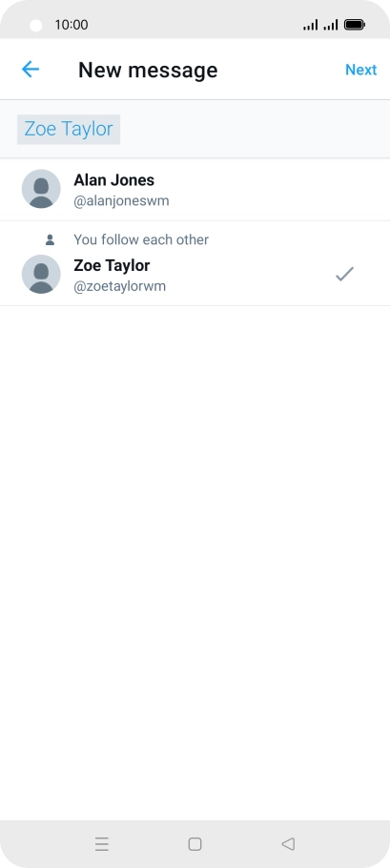Tap Alan Jones's profile avatar
Viewport: 390px width, 868px height.
(x=41, y=189)
